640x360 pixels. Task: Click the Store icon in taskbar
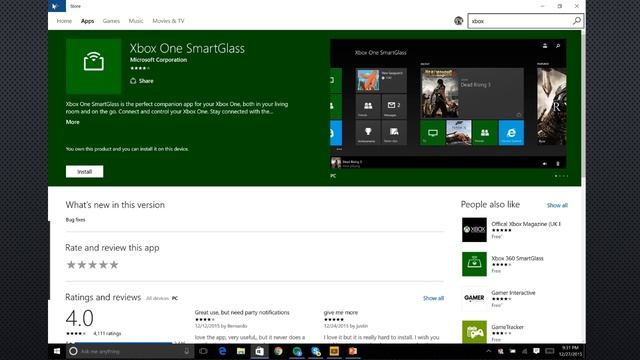tap(260, 351)
